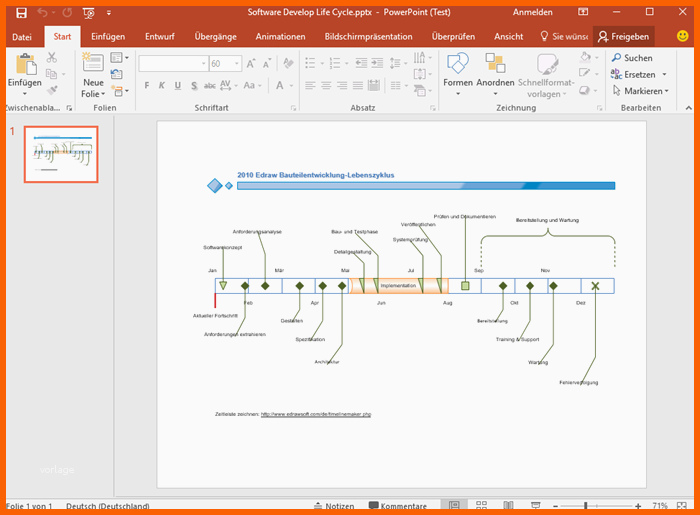700x515 pixels.
Task: Decrease the list indent level
Action: 361,63
